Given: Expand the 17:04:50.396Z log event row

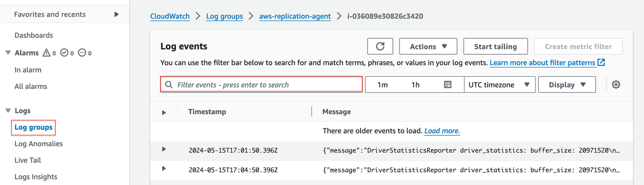Looking at the screenshot, I should (x=164, y=169).
